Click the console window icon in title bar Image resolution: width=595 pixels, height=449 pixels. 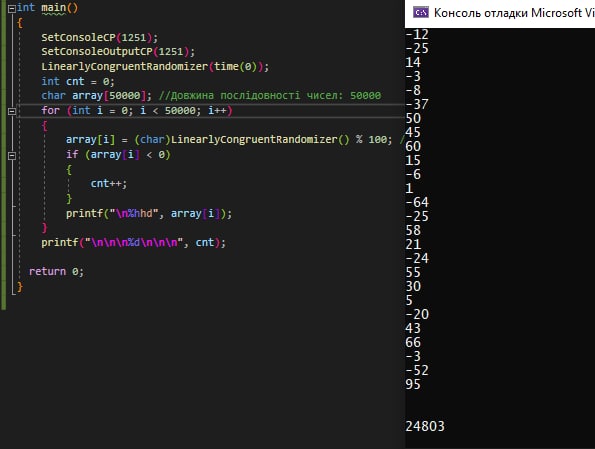click(x=420, y=13)
